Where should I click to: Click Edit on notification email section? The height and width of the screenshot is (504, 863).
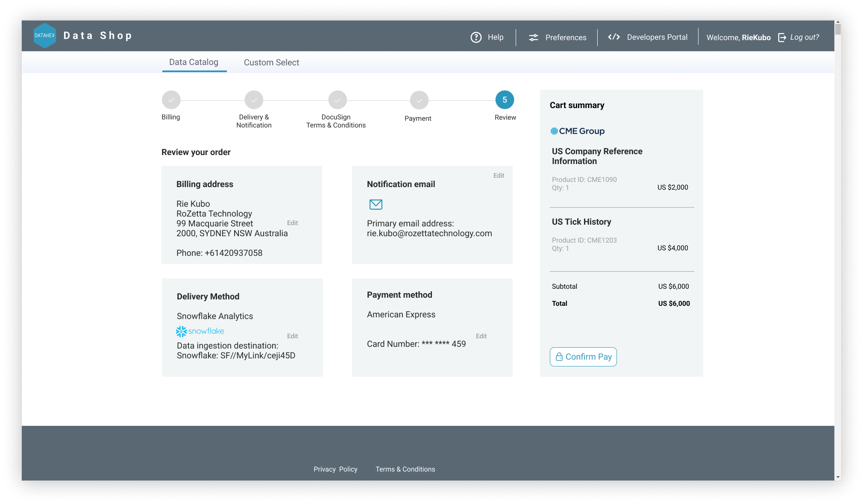coord(499,175)
